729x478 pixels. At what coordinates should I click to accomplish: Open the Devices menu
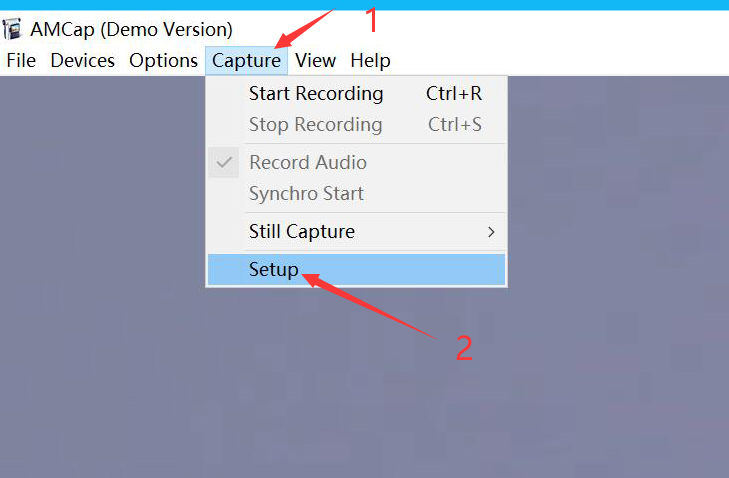click(83, 60)
